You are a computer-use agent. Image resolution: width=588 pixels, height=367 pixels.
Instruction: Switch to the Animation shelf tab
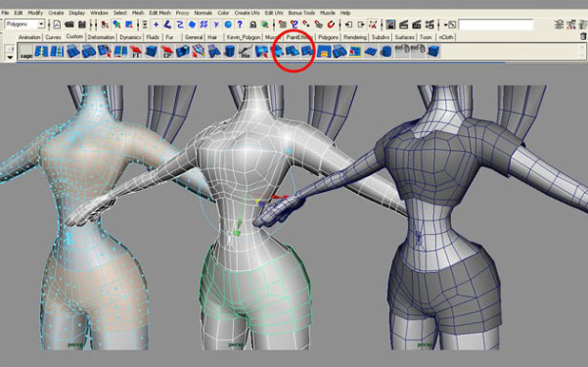coord(29,37)
